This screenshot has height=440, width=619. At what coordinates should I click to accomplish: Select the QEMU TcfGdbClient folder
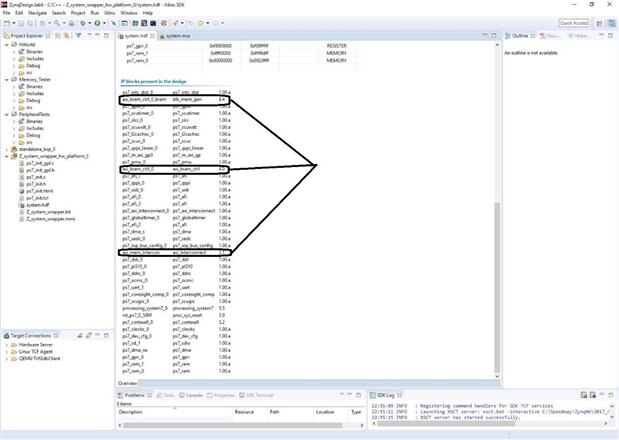coord(39,359)
